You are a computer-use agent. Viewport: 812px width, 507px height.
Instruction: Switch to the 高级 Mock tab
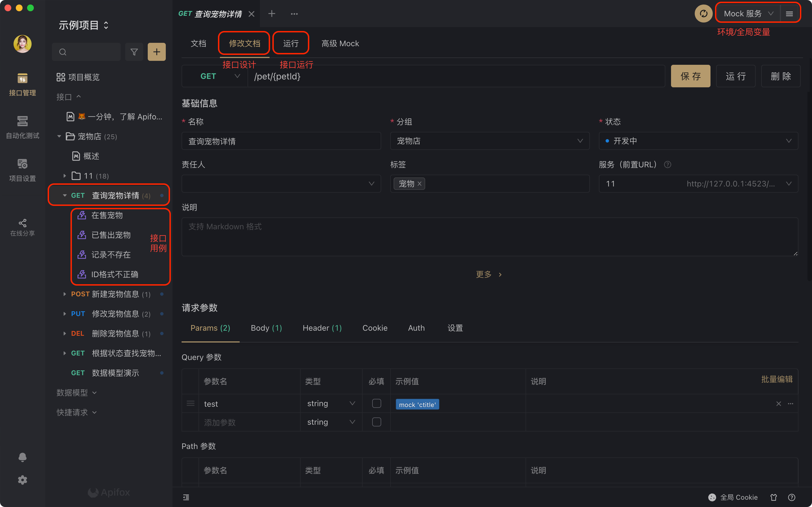[340, 44]
